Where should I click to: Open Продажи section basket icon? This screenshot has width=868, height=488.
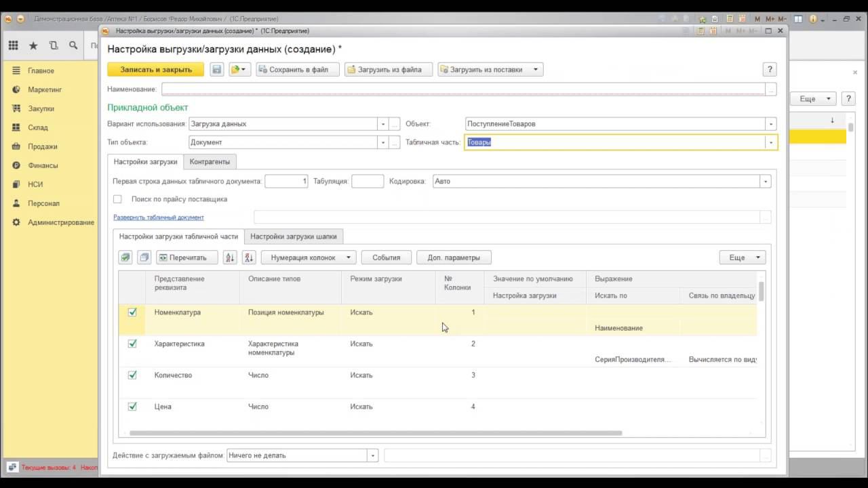click(16, 146)
